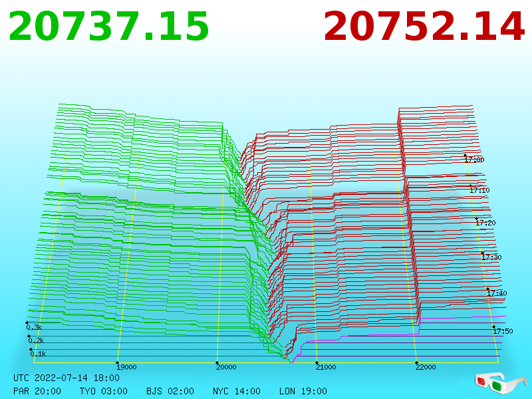Click the 17:20 time axis marker
The image size is (532, 399).
tap(485, 223)
